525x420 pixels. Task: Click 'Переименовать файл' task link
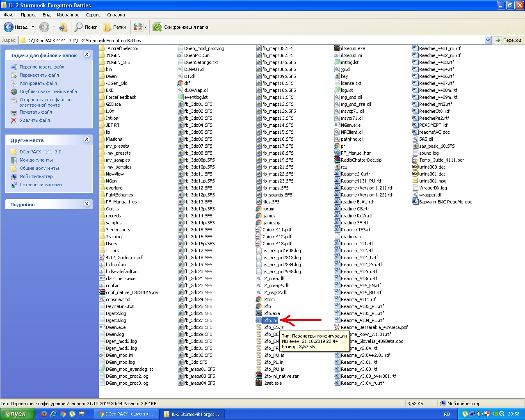(42, 67)
